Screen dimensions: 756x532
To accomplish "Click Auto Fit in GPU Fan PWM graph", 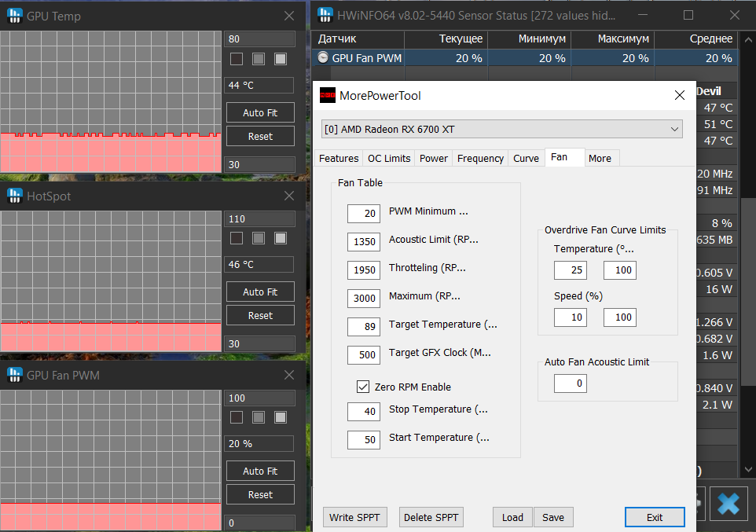I will (x=260, y=471).
